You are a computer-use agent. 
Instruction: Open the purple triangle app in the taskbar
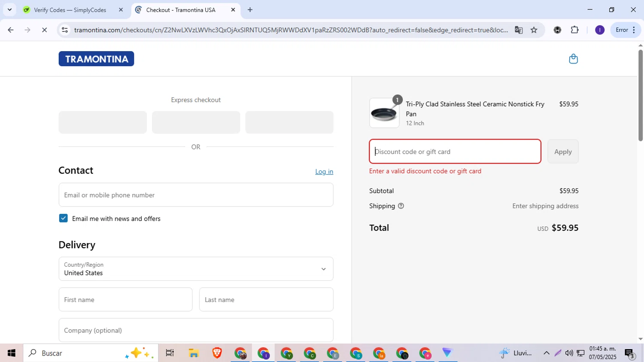point(447,353)
